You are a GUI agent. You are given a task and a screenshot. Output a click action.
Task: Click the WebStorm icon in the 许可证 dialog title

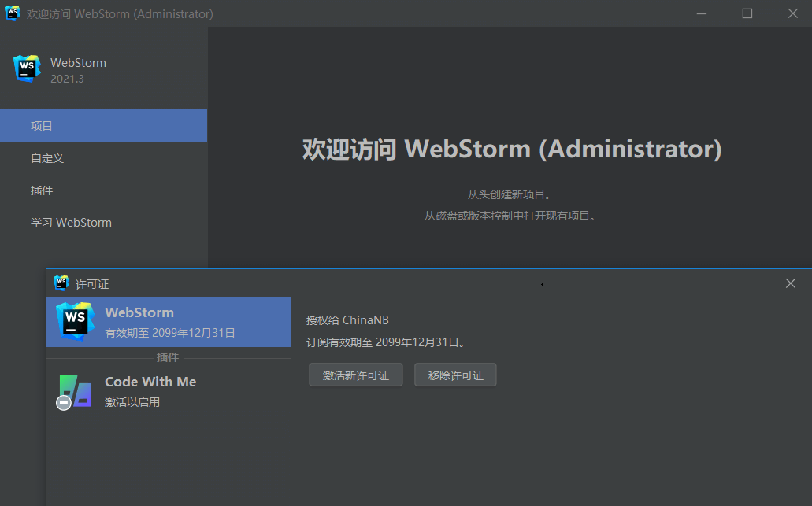(x=61, y=283)
